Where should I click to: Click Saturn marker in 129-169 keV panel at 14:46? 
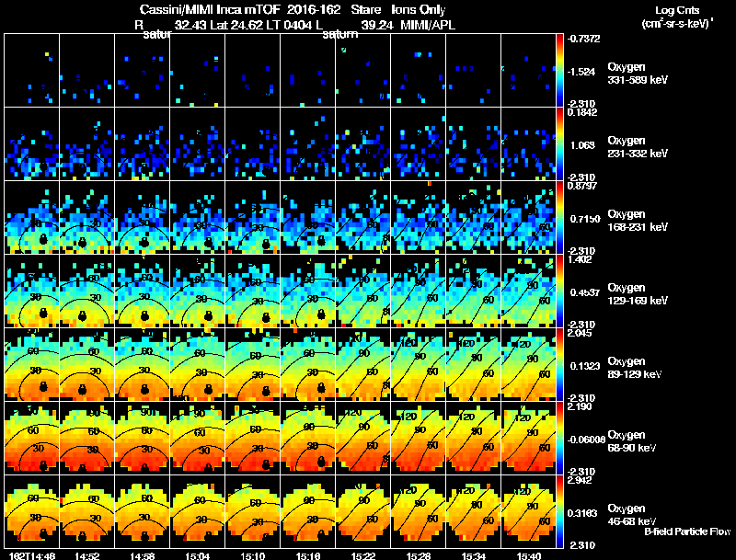(43, 314)
